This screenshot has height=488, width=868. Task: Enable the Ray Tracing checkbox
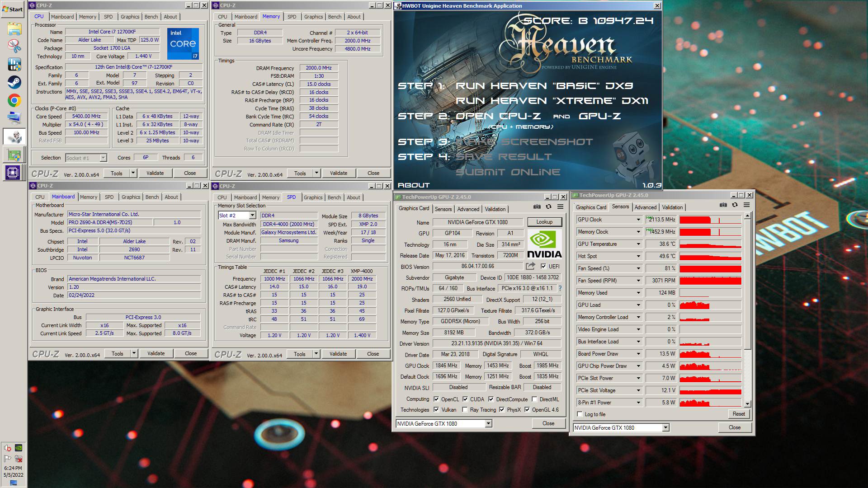[x=465, y=409]
